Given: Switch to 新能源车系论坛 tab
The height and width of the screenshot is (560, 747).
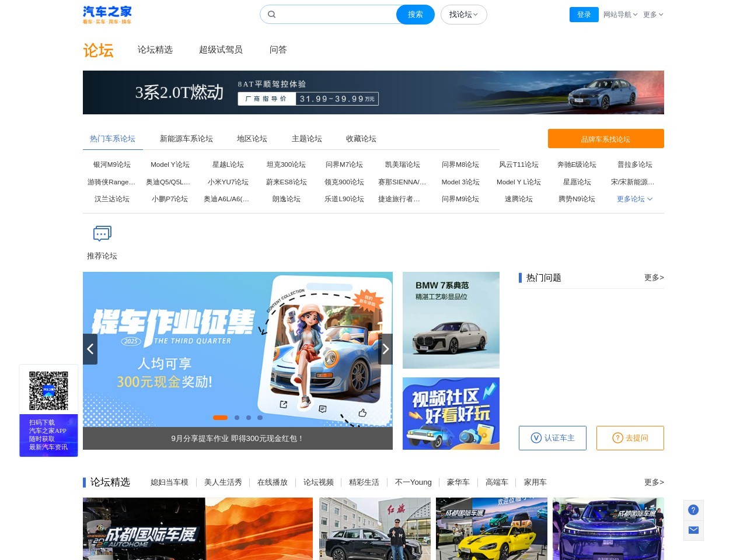Looking at the screenshot, I should pos(186,139).
